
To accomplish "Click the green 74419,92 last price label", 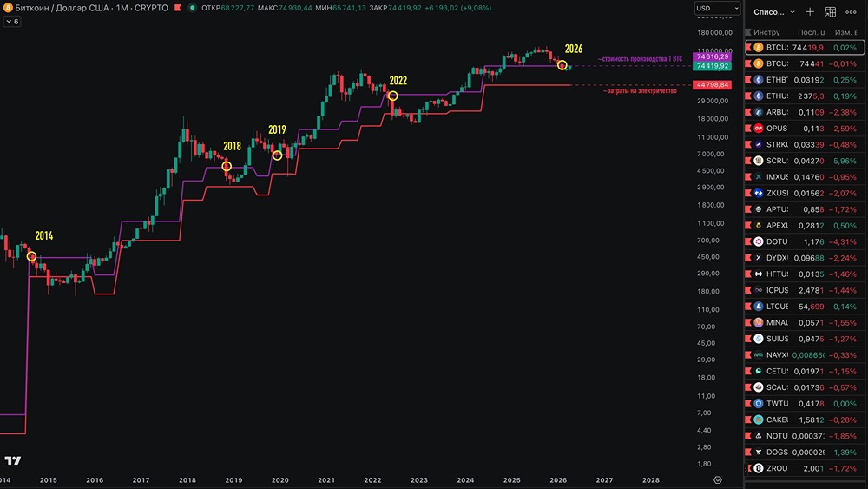I will click(x=713, y=66).
